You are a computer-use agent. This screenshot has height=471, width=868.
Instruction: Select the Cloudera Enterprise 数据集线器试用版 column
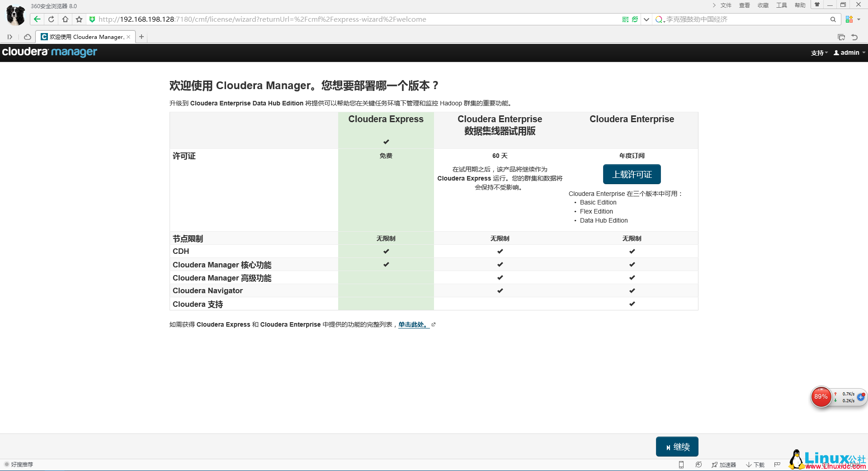(500, 125)
